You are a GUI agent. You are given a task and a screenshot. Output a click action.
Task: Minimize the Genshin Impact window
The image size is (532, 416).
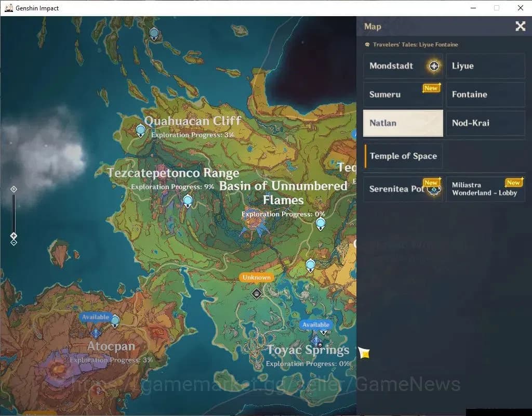click(473, 8)
